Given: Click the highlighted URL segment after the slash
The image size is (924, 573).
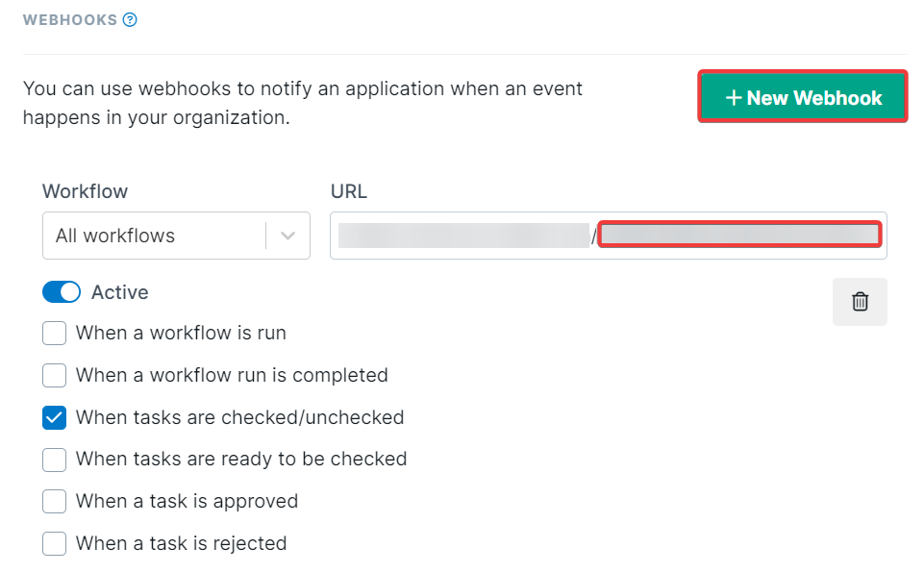Looking at the screenshot, I should [x=739, y=235].
